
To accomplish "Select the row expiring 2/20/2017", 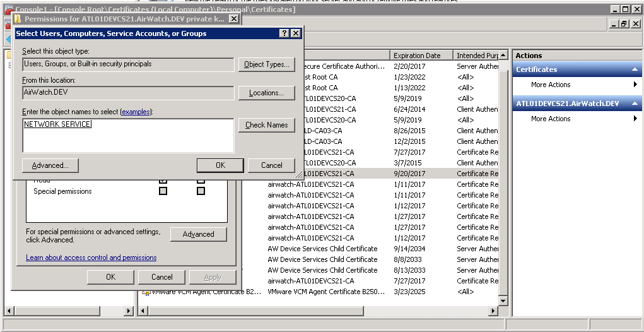I will pyautogui.click(x=402, y=66).
